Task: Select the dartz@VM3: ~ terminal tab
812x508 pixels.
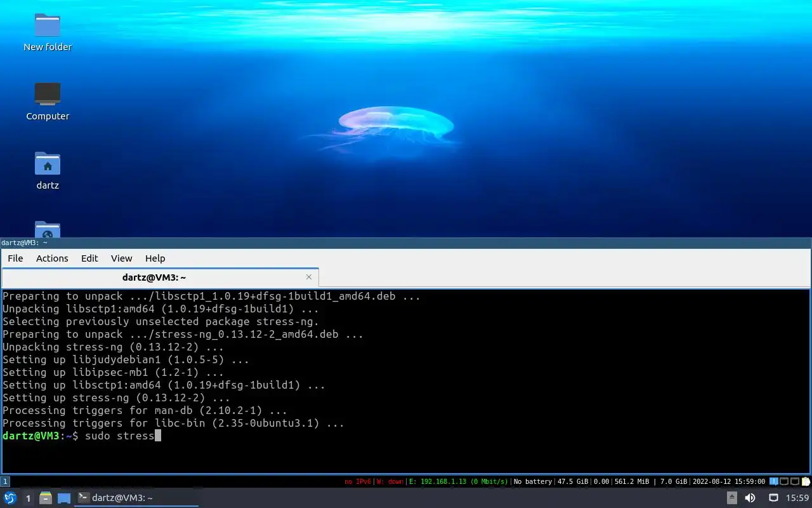Action: click(160, 277)
